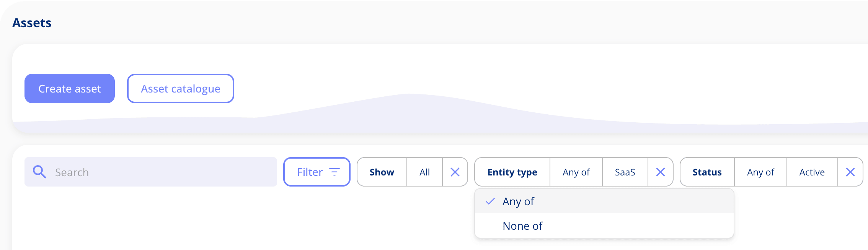The width and height of the screenshot is (868, 250).
Task: Select None of in the open dropdown
Action: [x=522, y=226]
